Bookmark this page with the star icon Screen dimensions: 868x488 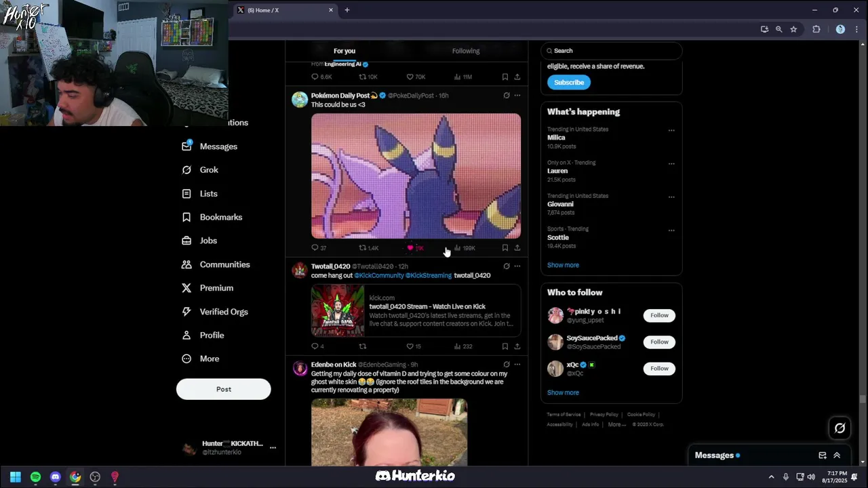point(793,30)
